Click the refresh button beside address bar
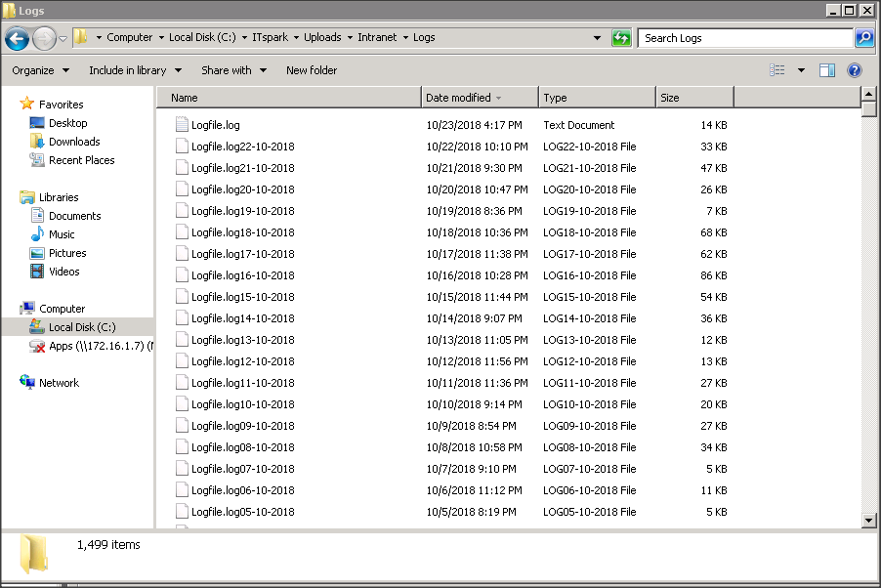881x588 pixels. click(x=621, y=38)
